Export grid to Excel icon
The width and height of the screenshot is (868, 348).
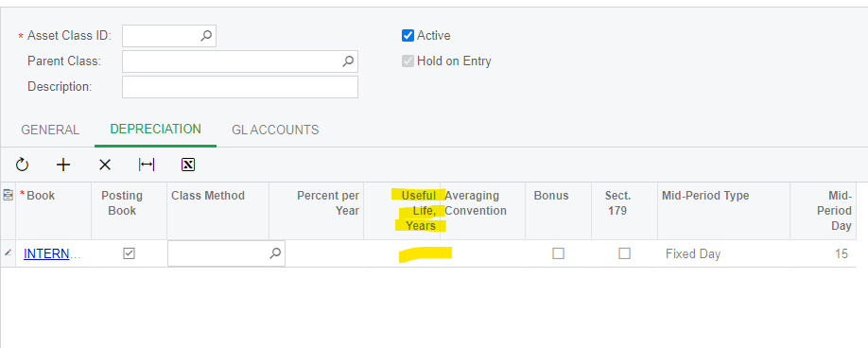click(x=188, y=165)
